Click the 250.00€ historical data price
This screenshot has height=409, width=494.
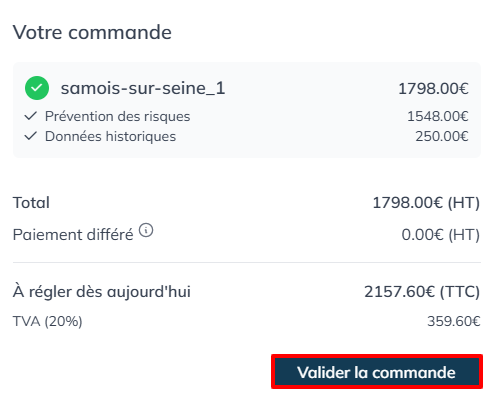tap(442, 136)
